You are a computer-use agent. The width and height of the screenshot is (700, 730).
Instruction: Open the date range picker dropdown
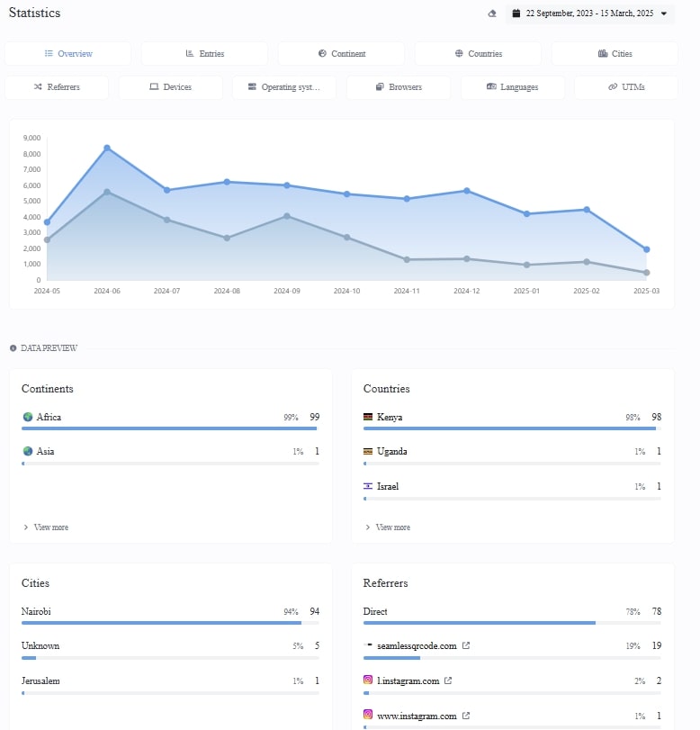point(589,14)
